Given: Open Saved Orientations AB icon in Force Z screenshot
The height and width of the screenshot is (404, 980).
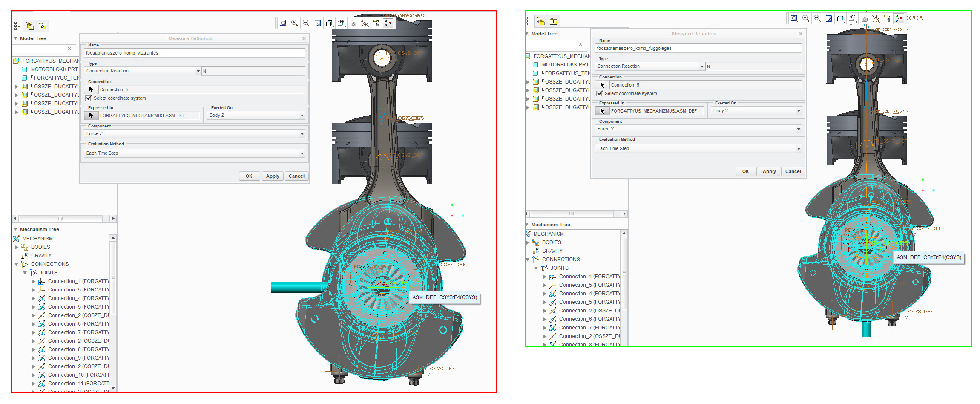Looking at the screenshot, I should click(341, 23).
